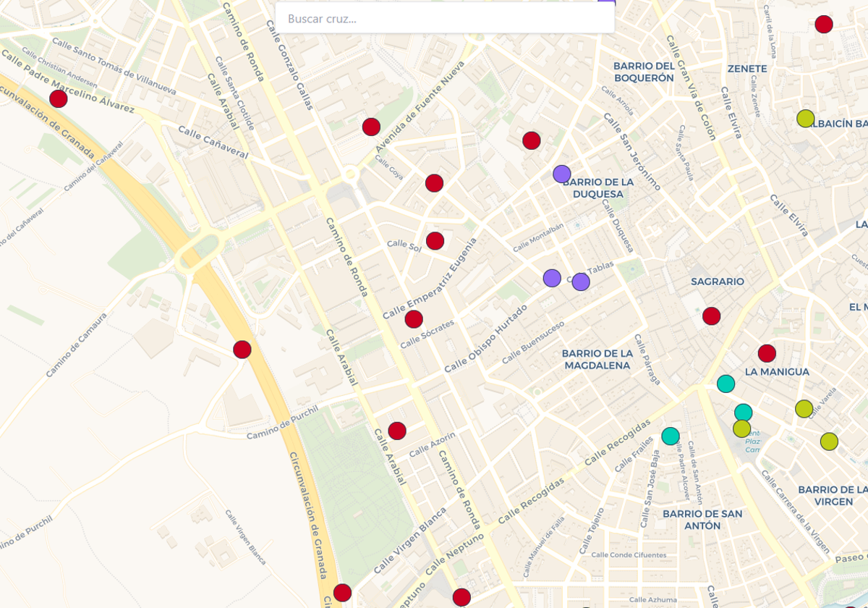
Task: Select teal marker left of La Manigua label
Action: coord(726,384)
